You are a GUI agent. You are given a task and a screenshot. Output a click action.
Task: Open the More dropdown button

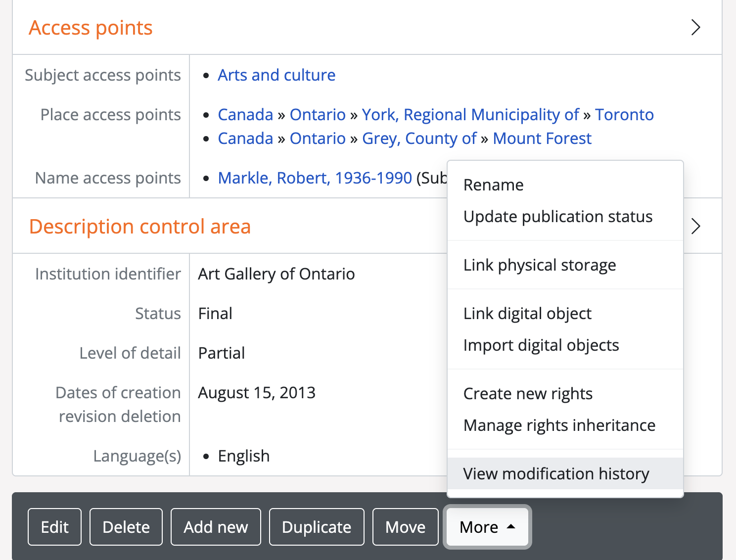pyautogui.click(x=487, y=527)
